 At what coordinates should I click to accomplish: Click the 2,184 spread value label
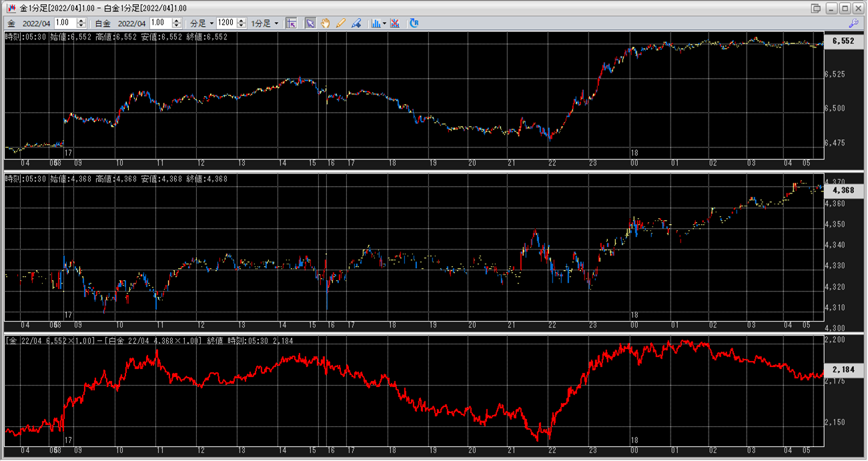843,370
